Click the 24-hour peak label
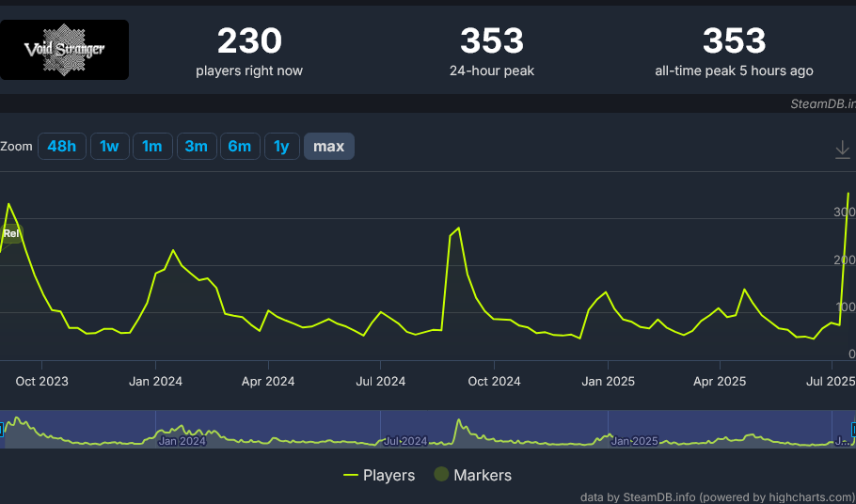The image size is (856, 504). point(492,71)
